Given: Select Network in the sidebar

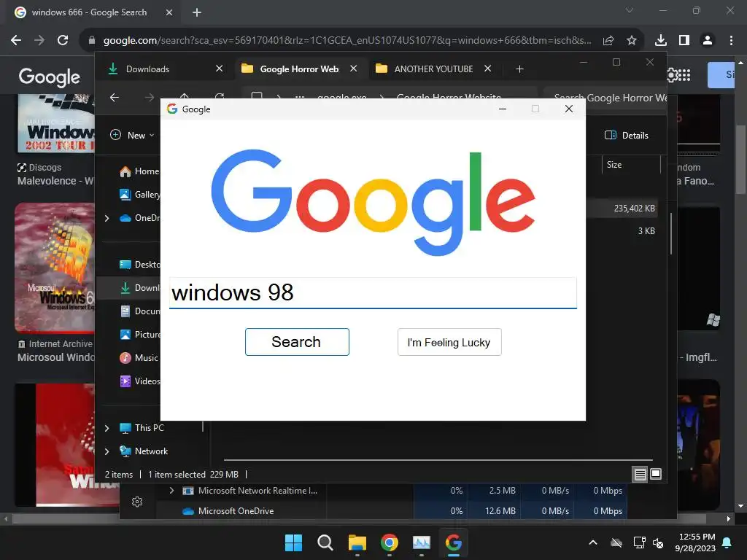Looking at the screenshot, I should coord(144,451).
